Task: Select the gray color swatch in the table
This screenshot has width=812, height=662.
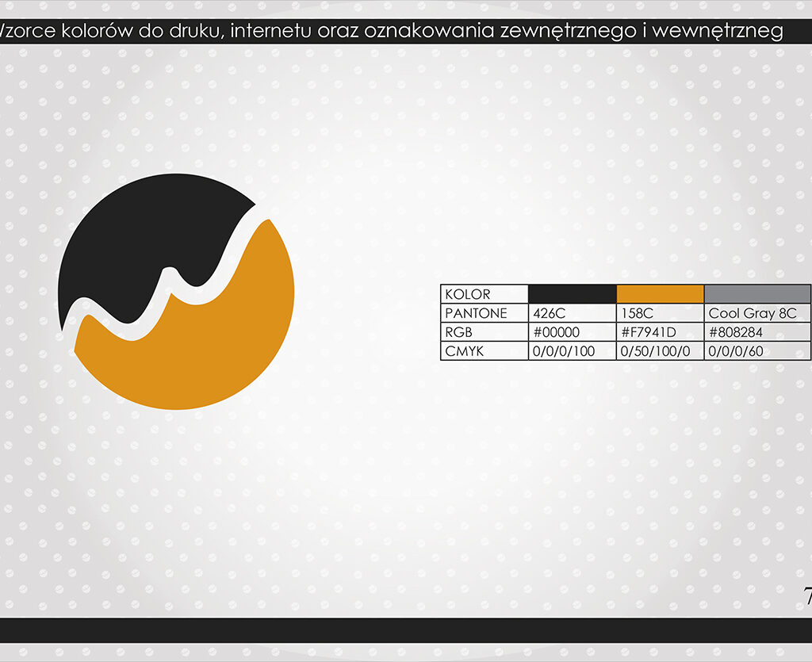Action: pyautogui.click(x=756, y=294)
